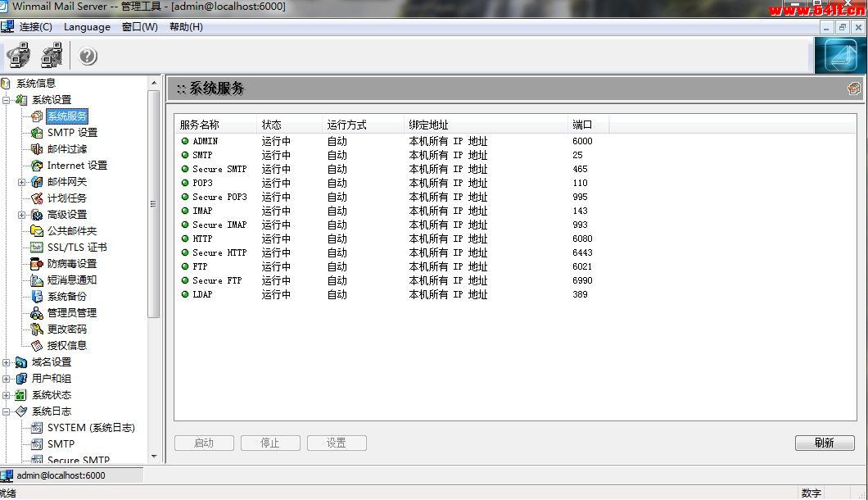Click the 计划任务 tree icon
The width and height of the screenshot is (868, 500).
point(37,198)
